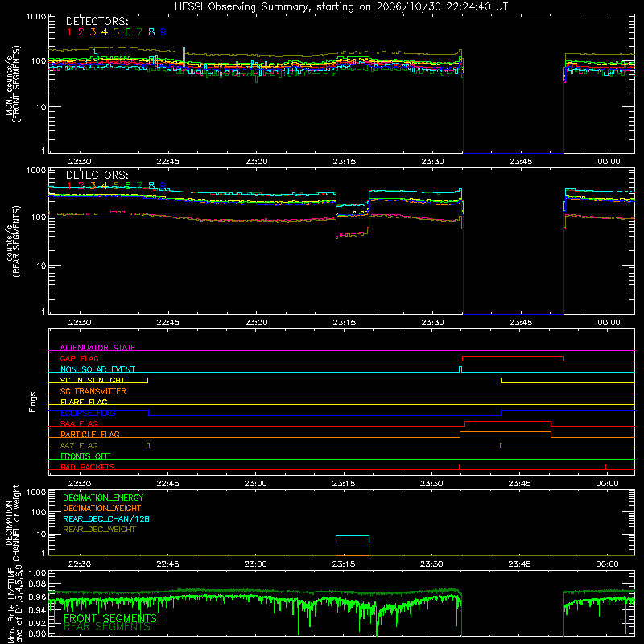The width and height of the screenshot is (644, 644).
Task: Click the DETECTORS: label in front segments plot
Action: point(97,21)
